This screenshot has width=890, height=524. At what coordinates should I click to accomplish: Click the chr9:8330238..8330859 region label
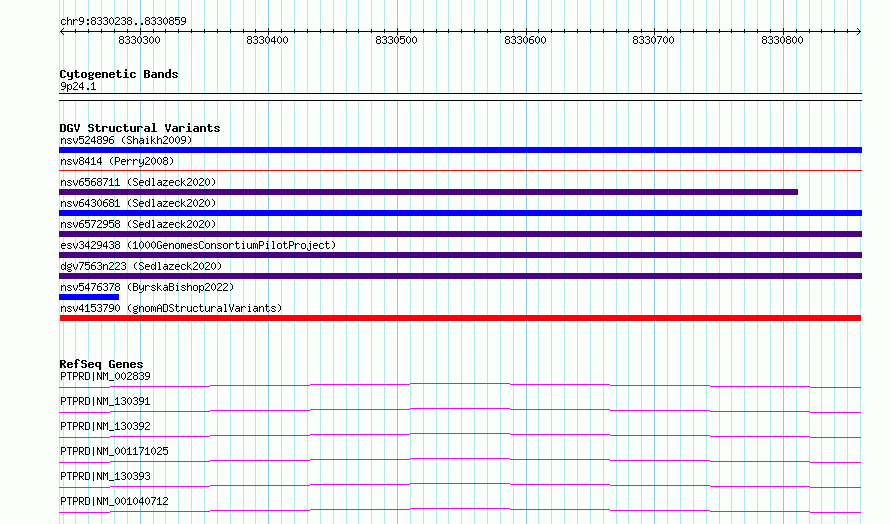click(x=123, y=21)
